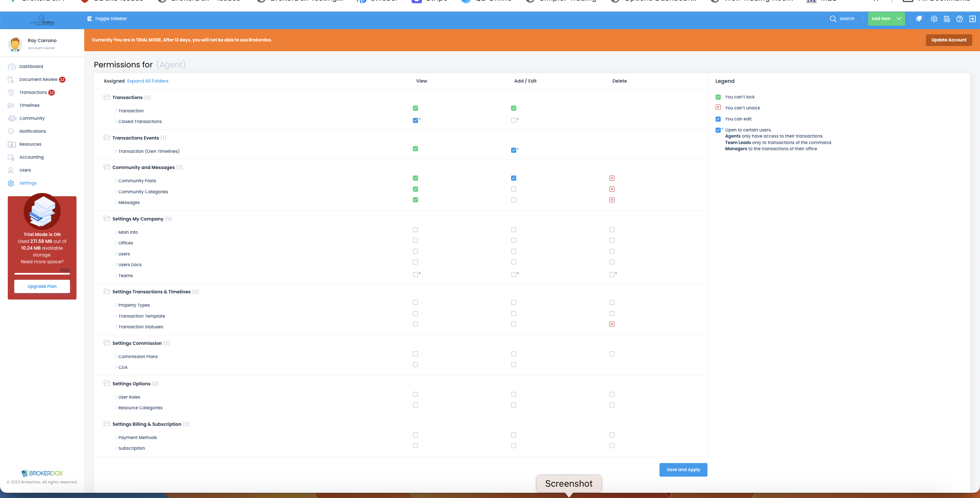Toggle Closed Transactions View checkbox
This screenshot has height=498, width=980.
[x=415, y=120]
